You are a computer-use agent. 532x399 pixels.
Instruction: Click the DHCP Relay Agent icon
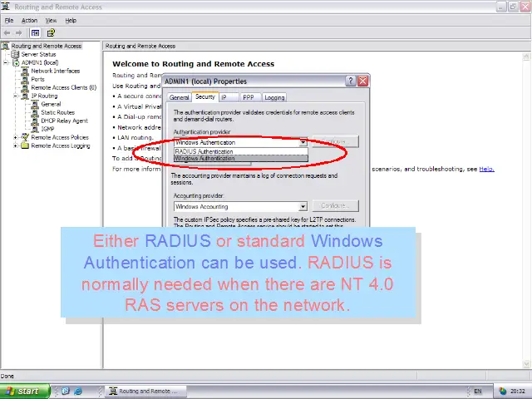click(x=35, y=121)
